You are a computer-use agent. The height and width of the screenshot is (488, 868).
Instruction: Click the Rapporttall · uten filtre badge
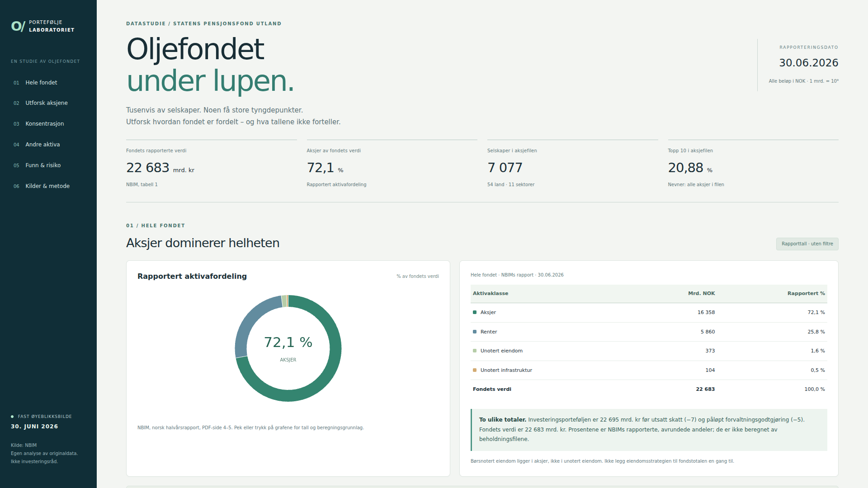pos(807,244)
